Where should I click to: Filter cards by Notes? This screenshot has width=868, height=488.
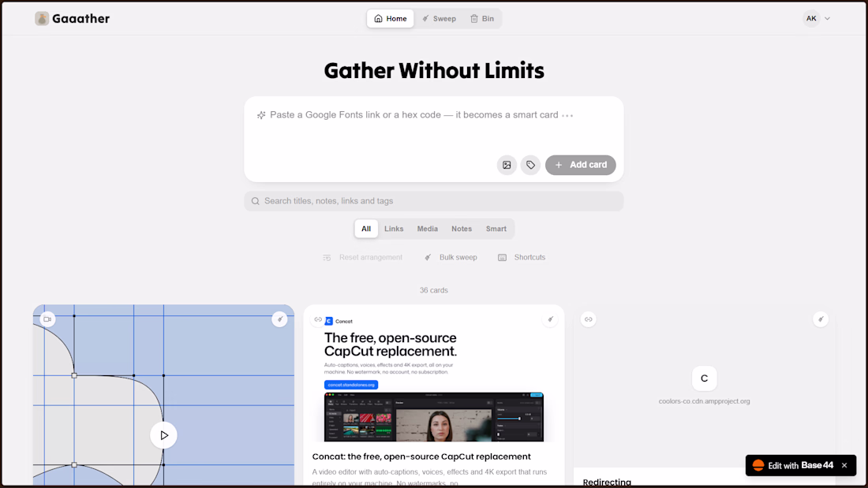click(x=462, y=229)
